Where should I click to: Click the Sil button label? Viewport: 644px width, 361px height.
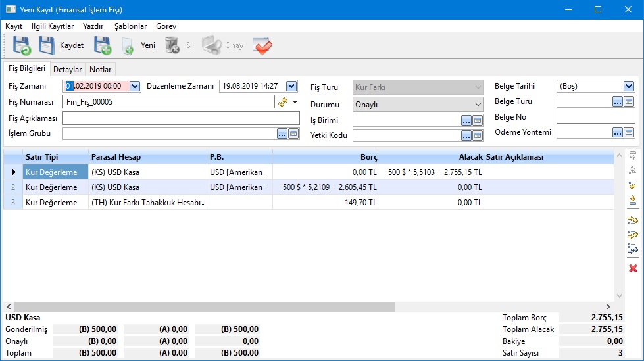point(189,45)
